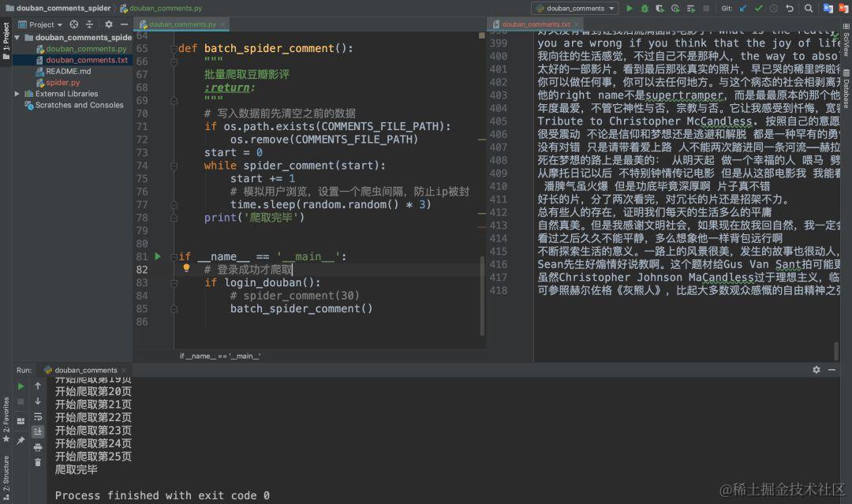Viewport: 852px width, 504px height.
Task: Toggle soft-wrap in Run console
Action: point(38,416)
